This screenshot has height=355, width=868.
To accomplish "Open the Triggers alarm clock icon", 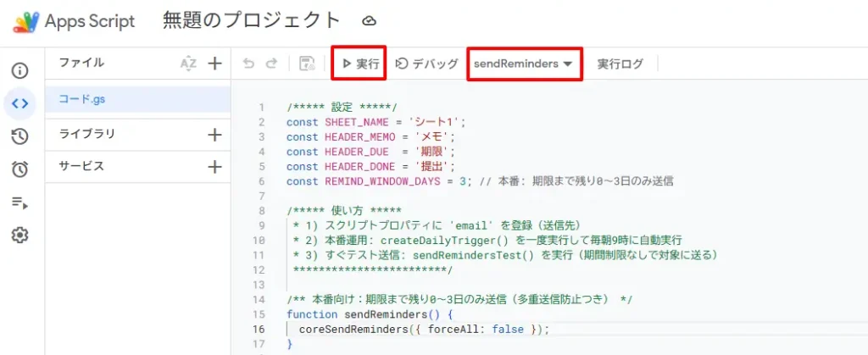I will click(x=19, y=169).
